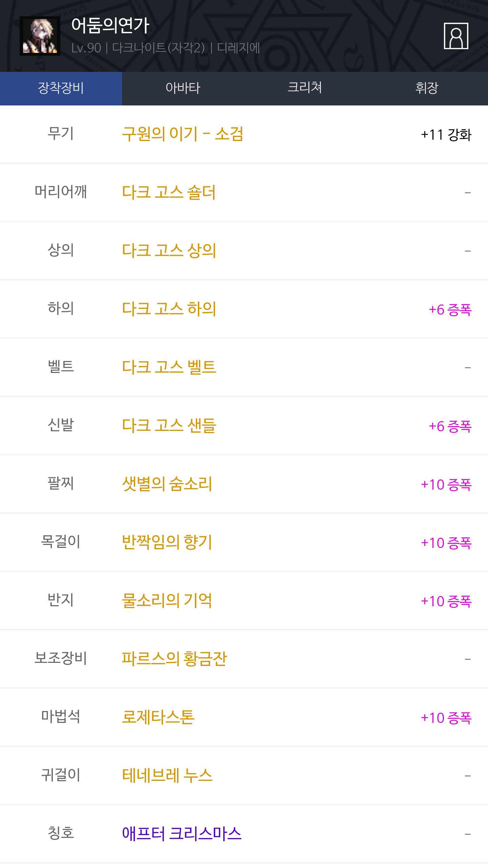The image size is (488, 868).
Task: Select the magic stone 로제타스톤
Action: tap(158, 717)
